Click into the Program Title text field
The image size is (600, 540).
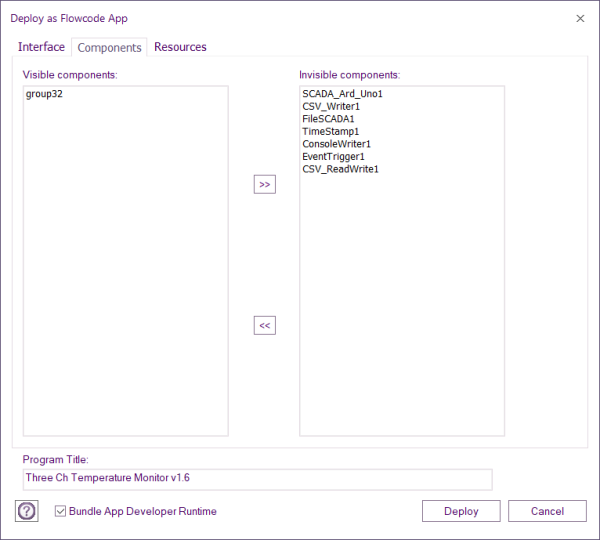pos(257,479)
